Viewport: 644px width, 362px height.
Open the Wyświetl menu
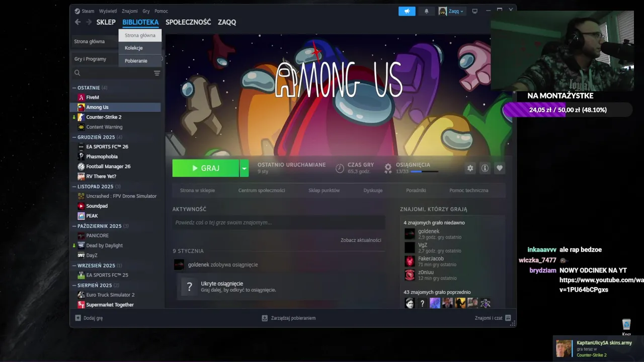(x=108, y=11)
